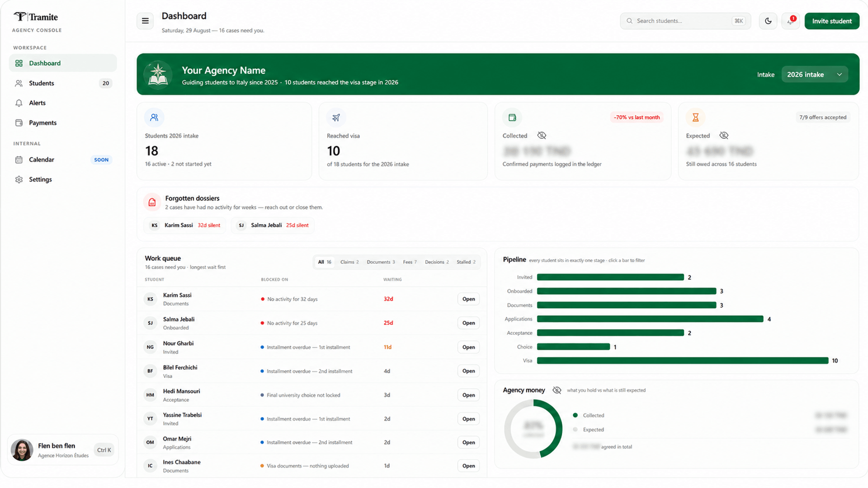
Task: Click the BF avatar in the Bilel Ferchichi row
Action: point(150,371)
